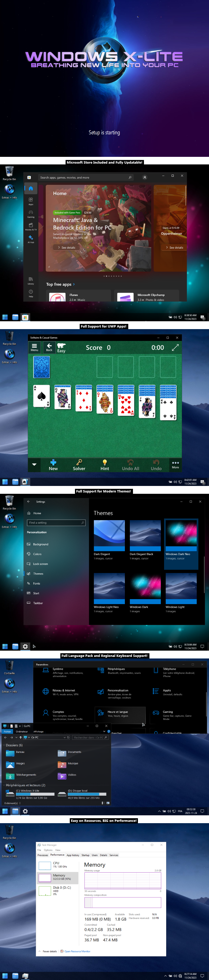This screenshot has height=980, width=209.
Task: Open Gaming section in Microsoft Store sidebar
Action: (x=31, y=214)
